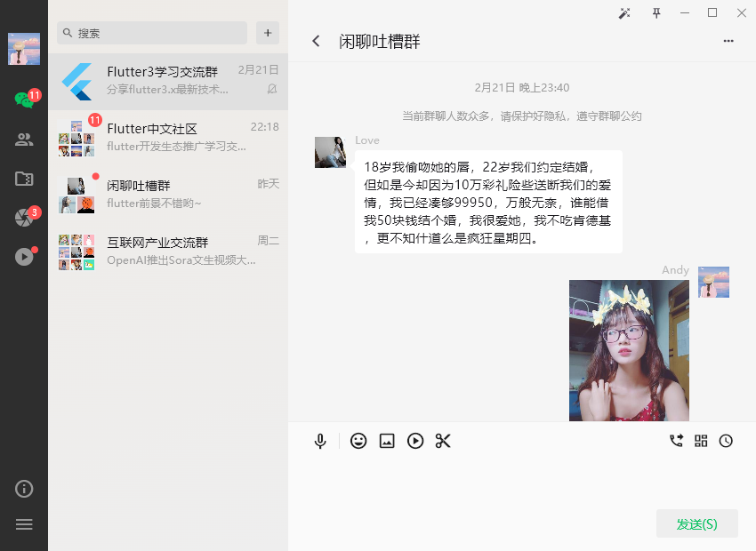Open the contacts icon in sidebar
This screenshot has width=756, height=551.
tap(24, 140)
